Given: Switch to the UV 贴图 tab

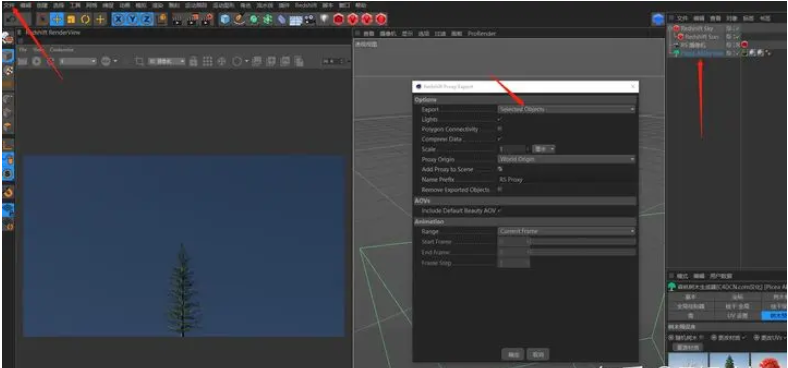Looking at the screenshot, I should point(737,315).
